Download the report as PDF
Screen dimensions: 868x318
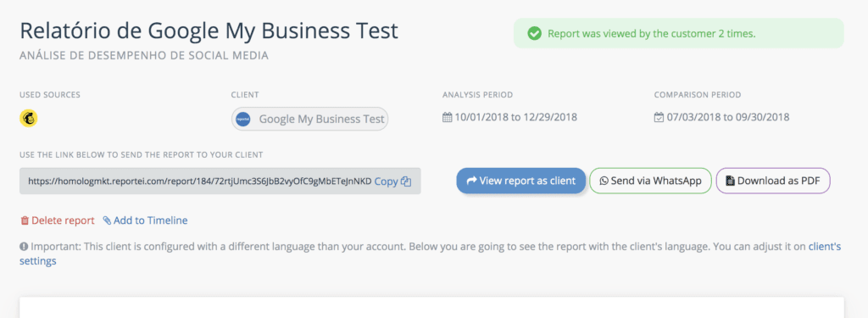(x=773, y=181)
